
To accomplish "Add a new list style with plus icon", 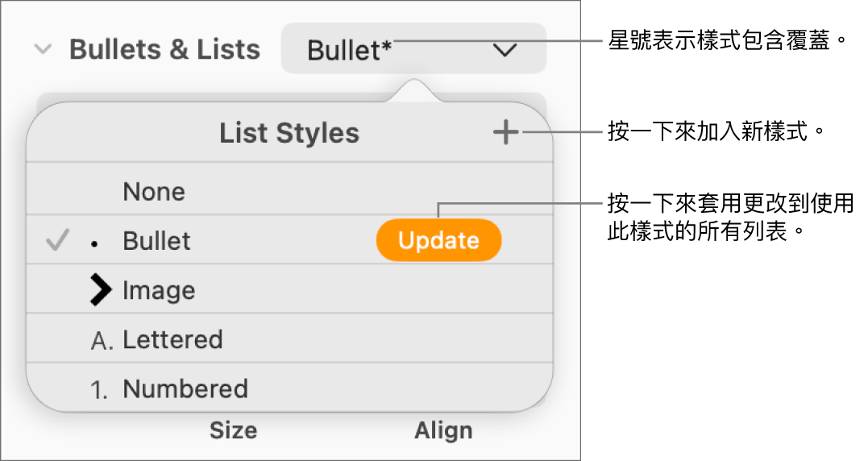I will 506,133.
